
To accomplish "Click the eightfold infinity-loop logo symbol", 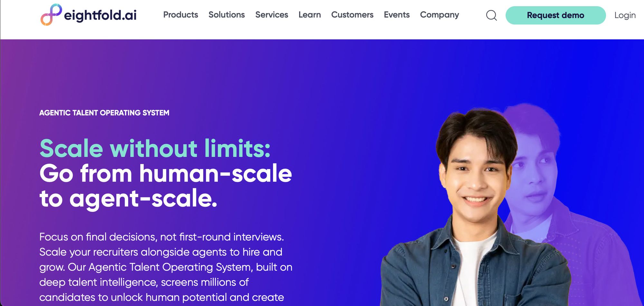I will pyautogui.click(x=51, y=15).
